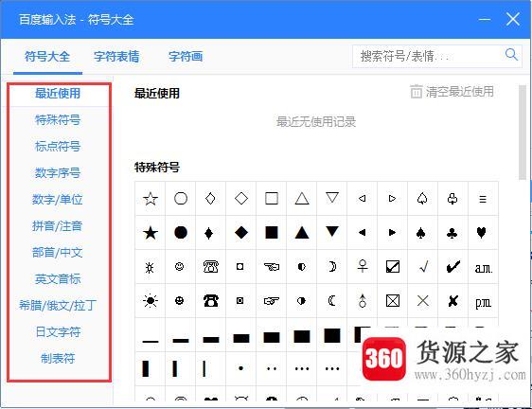Switch to the 字符表情 tab

[116, 57]
